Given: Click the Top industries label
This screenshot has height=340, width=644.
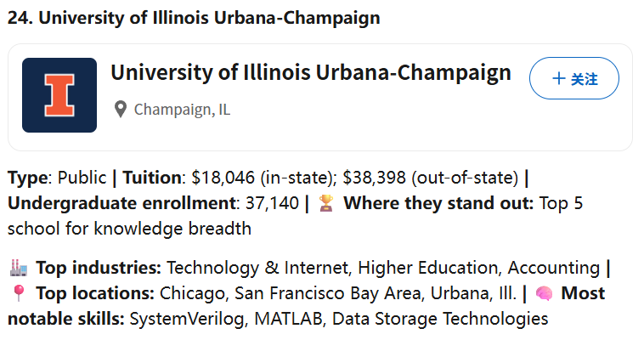Looking at the screenshot, I should (99, 268).
